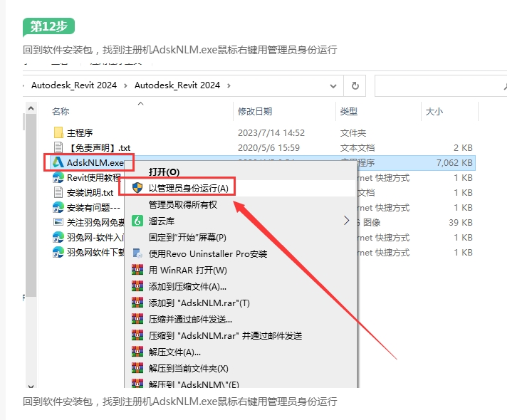Image resolution: width=532 pixels, height=420 pixels.
Task: Choose 使用Revo Uninstaller Pro安装
Action: 240,253
